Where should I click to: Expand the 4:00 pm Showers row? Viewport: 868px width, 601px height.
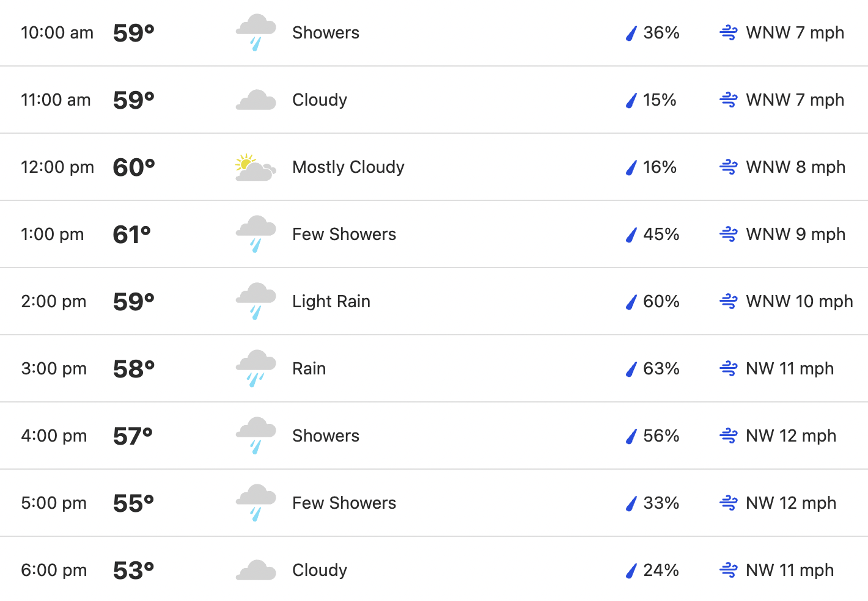point(434,436)
